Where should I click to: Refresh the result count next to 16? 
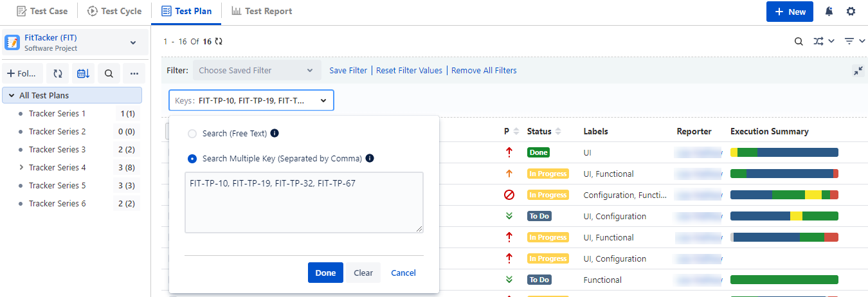click(219, 41)
